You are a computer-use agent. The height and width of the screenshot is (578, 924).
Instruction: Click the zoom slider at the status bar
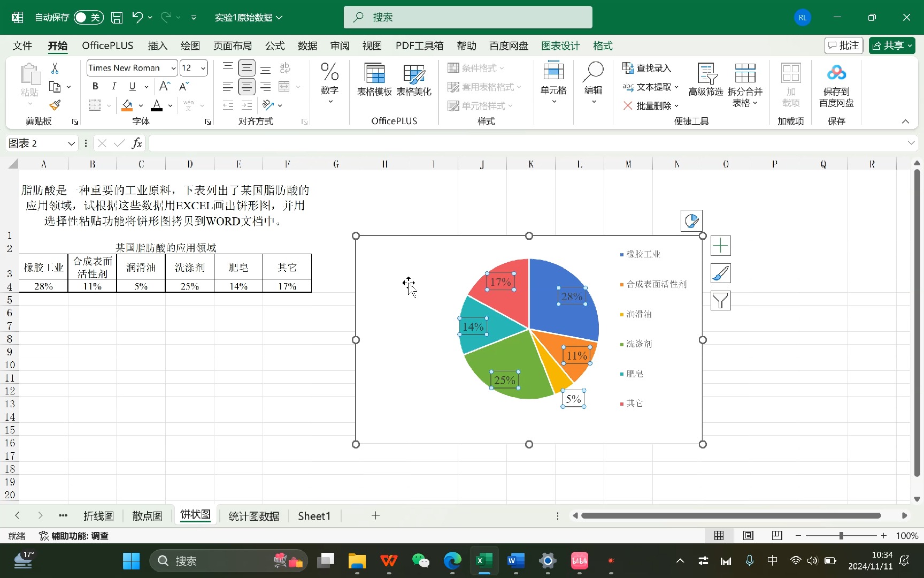click(x=841, y=535)
